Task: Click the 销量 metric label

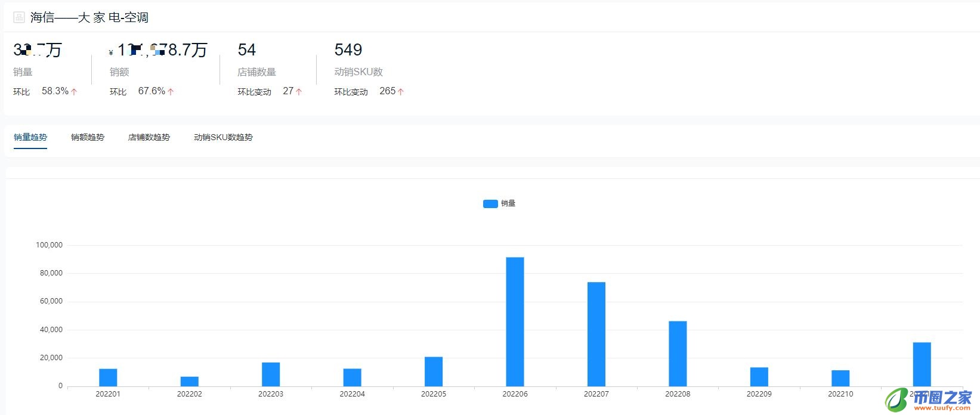Action: [23, 72]
